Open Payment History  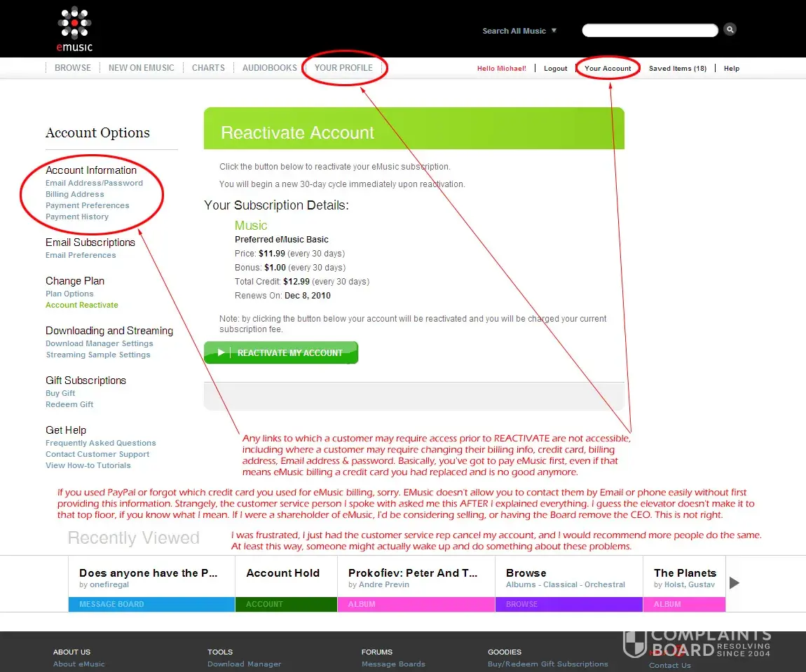77,217
